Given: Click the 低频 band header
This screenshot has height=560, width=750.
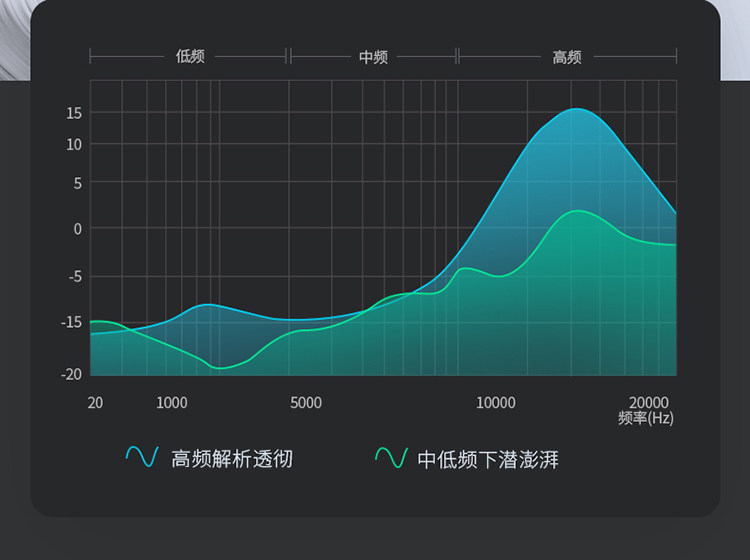Looking at the screenshot, I should (190, 56).
